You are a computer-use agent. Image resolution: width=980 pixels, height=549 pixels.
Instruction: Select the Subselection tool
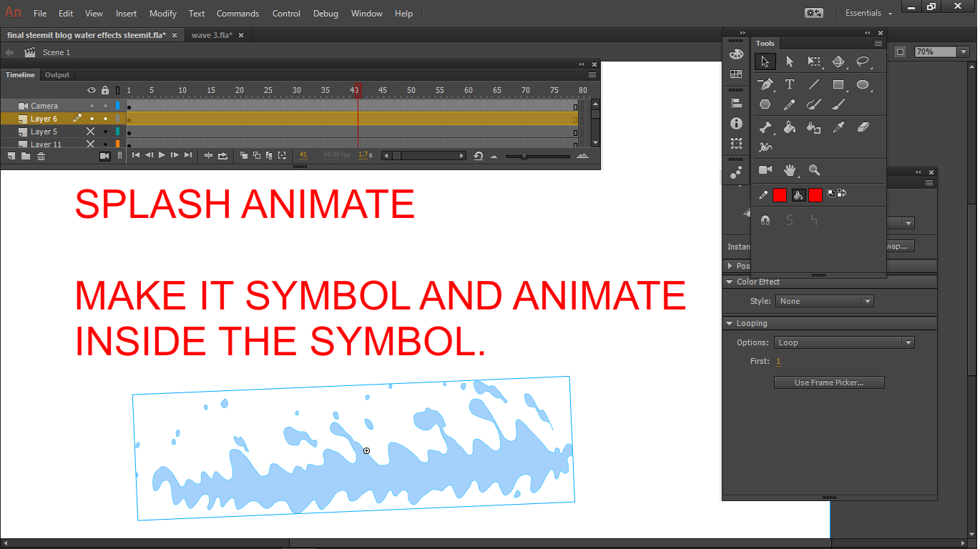[790, 62]
